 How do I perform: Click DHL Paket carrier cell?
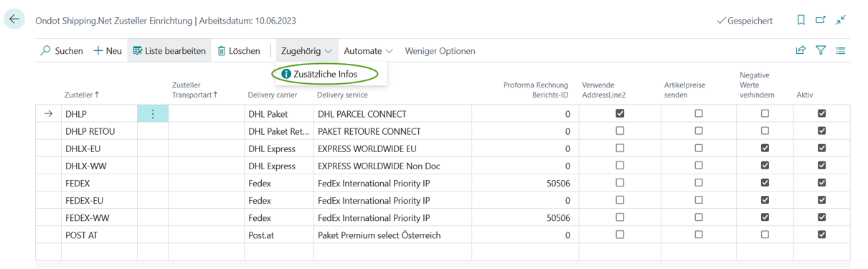coord(279,114)
